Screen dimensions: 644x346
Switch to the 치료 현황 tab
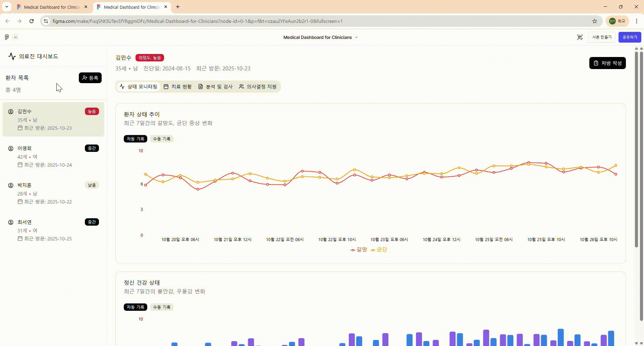point(178,86)
